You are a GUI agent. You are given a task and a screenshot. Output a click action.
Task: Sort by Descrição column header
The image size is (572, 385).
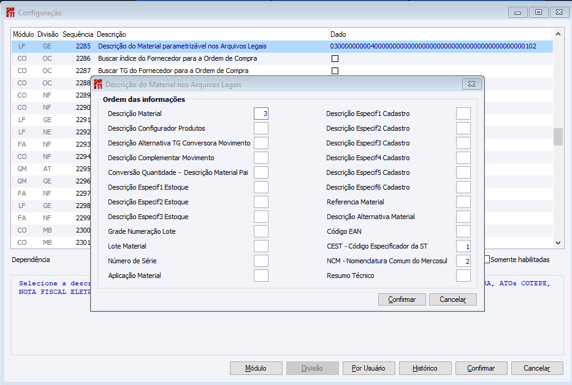click(x=212, y=34)
